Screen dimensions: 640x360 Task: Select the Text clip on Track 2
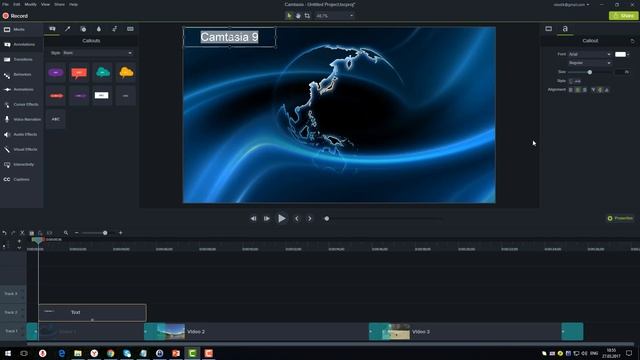pyautogui.click(x=92, y=313)
